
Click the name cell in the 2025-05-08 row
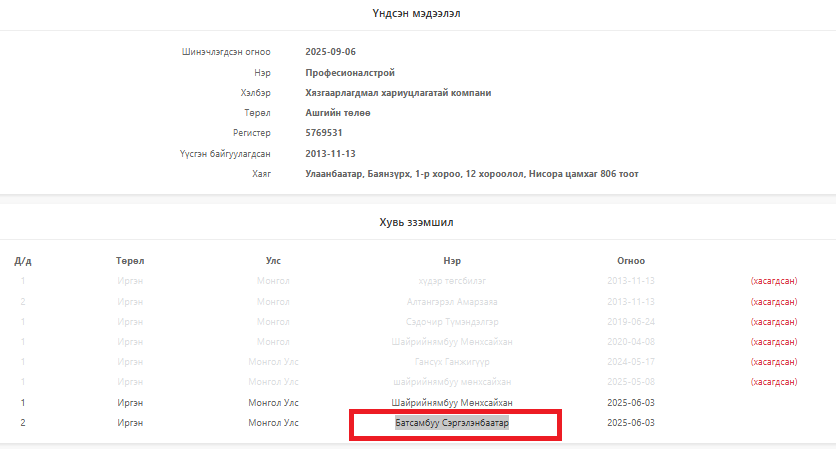click(452, 382)
